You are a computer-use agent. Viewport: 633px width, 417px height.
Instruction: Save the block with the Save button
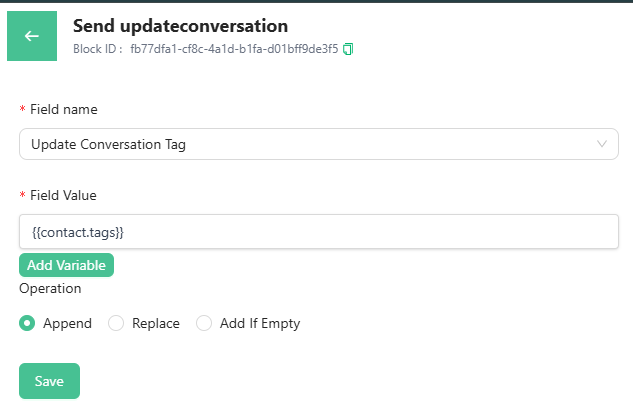pyautogui.click(x=49, y=381)
